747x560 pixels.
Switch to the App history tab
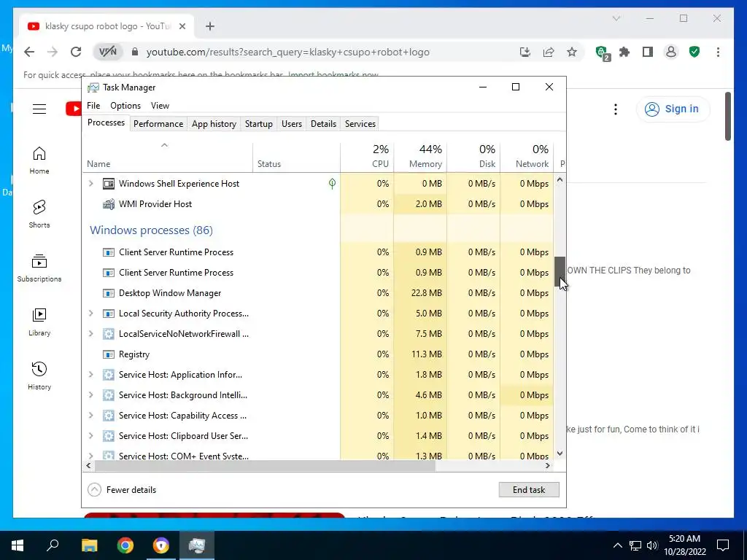[x=214, y=124]
